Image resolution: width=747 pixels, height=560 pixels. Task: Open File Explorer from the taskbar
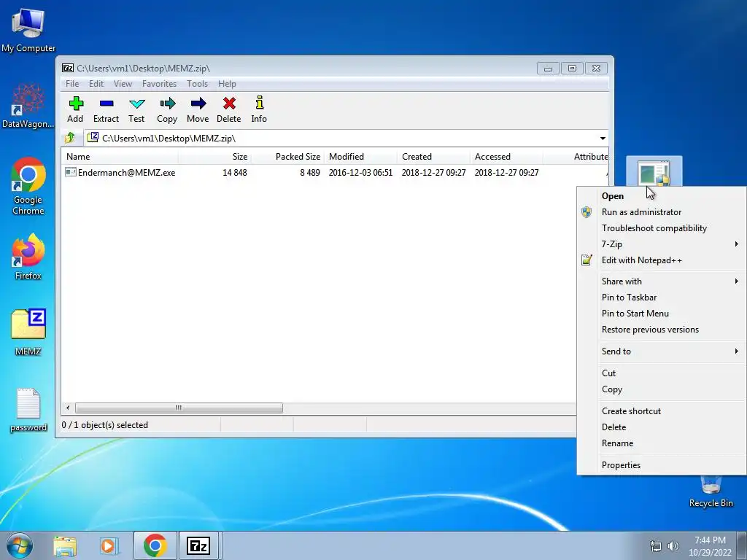(65, 545)
